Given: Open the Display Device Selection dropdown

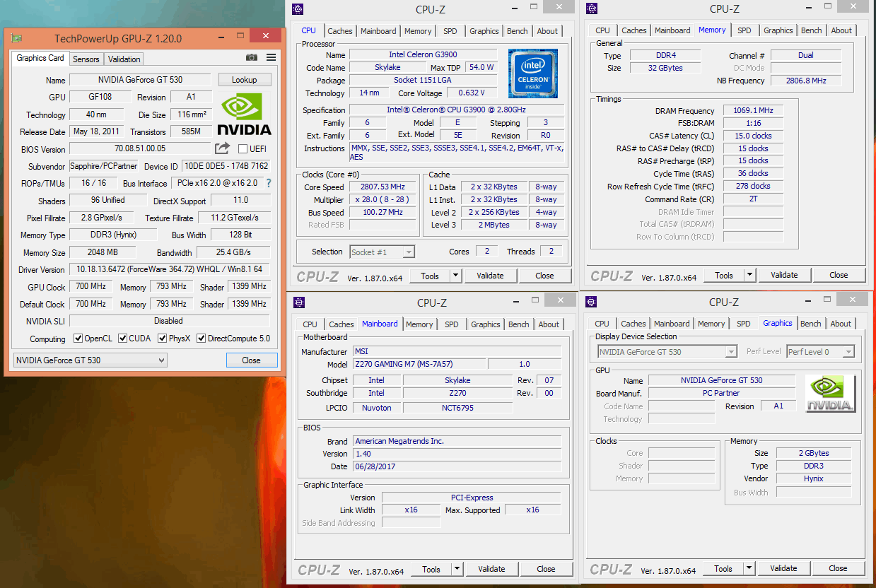Looking at the screenshot, I should point(667,352).
